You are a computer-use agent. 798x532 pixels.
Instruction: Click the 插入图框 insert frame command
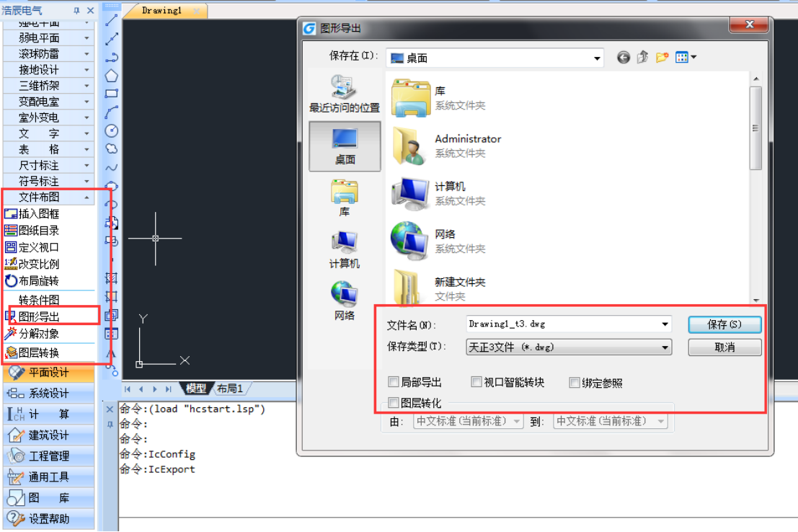[x=39, y=214]
